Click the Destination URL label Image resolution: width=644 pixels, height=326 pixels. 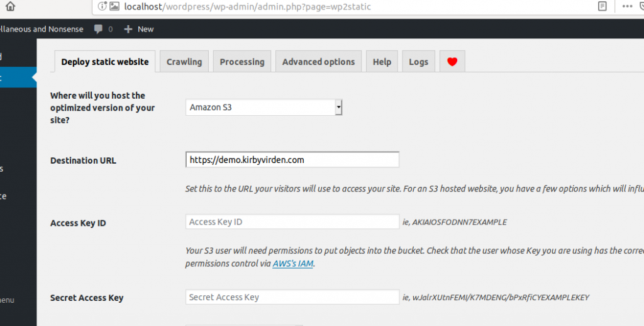(83, 160)
